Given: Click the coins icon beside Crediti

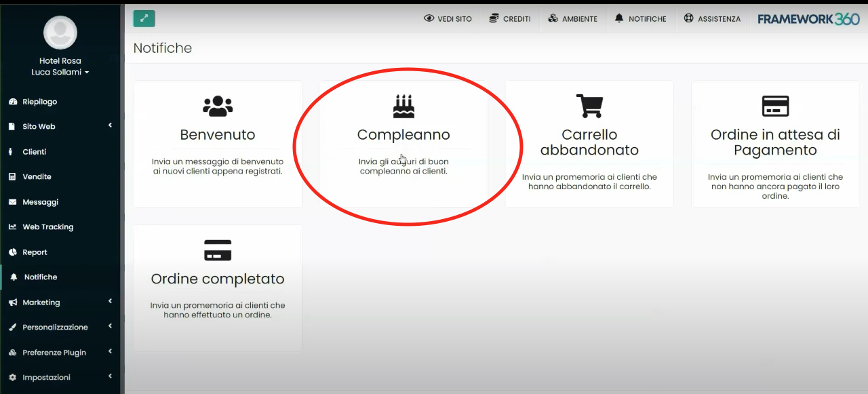Looking at the screenshot, I should pyautogui.click(x=494, y=19).
